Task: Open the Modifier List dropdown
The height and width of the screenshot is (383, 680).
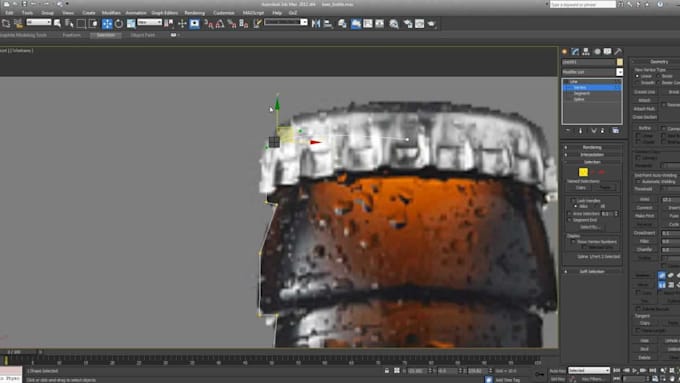Action: point(592,72)
